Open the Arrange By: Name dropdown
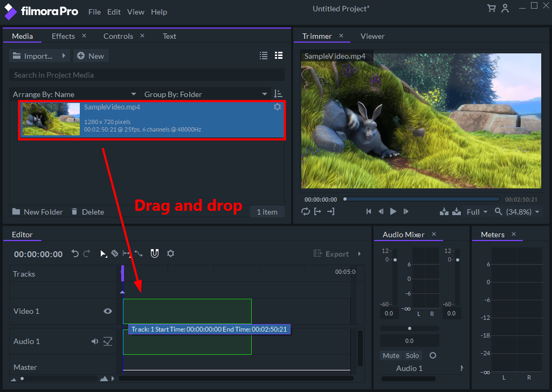Screen dimensions: 552x392 pos(74,94)
